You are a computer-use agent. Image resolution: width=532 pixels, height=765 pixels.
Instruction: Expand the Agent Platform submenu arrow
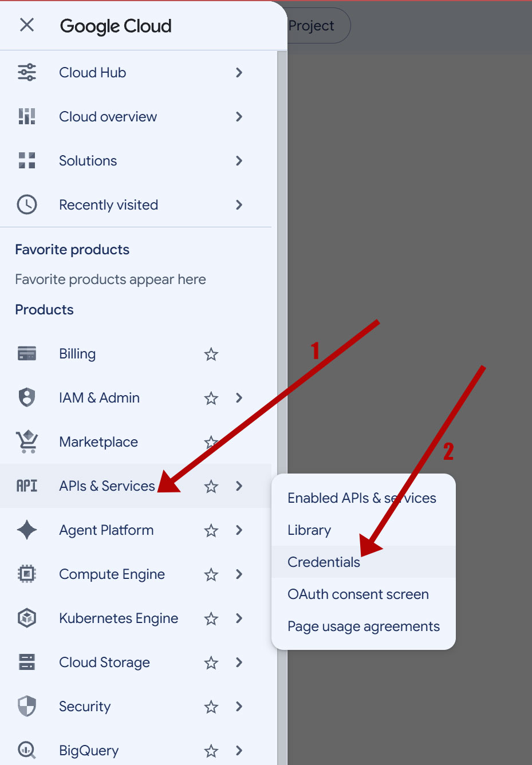click(239, 530)
